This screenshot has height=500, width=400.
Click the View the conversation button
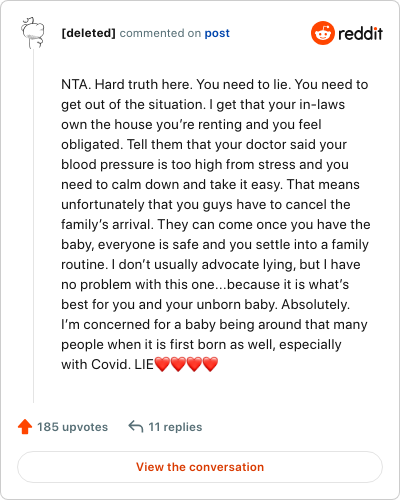point(200,467)
